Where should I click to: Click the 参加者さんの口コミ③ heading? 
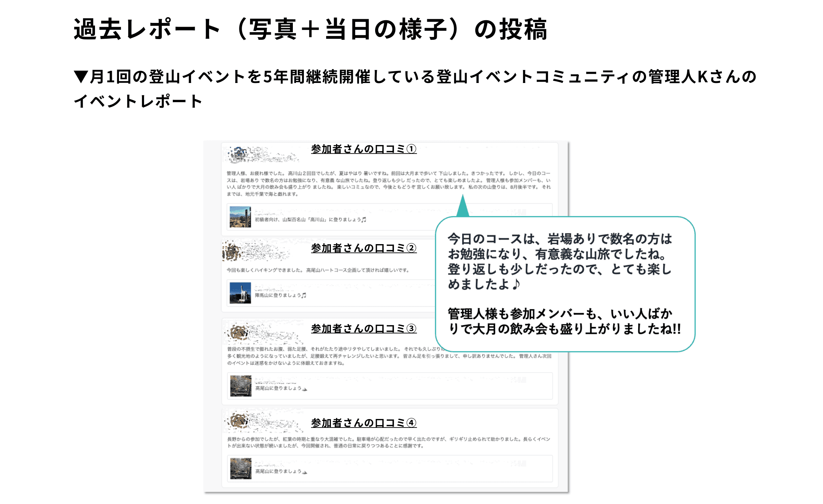pos(363,328)
